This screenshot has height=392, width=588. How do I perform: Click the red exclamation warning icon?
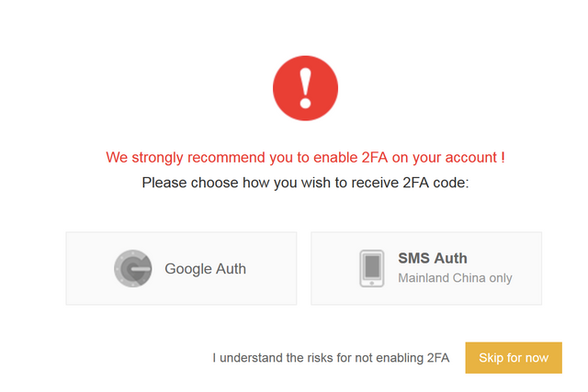(305, 88)
